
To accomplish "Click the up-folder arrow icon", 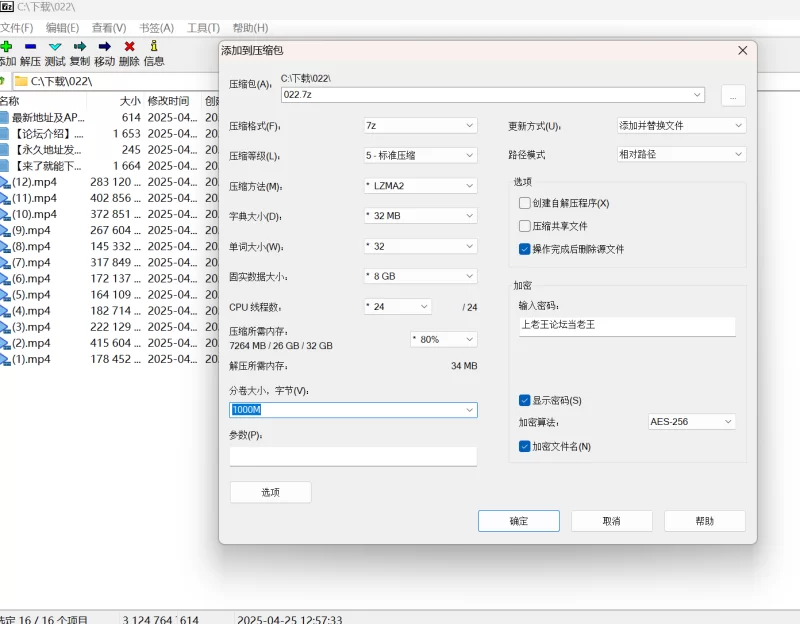I will click(x=3, y=81).
